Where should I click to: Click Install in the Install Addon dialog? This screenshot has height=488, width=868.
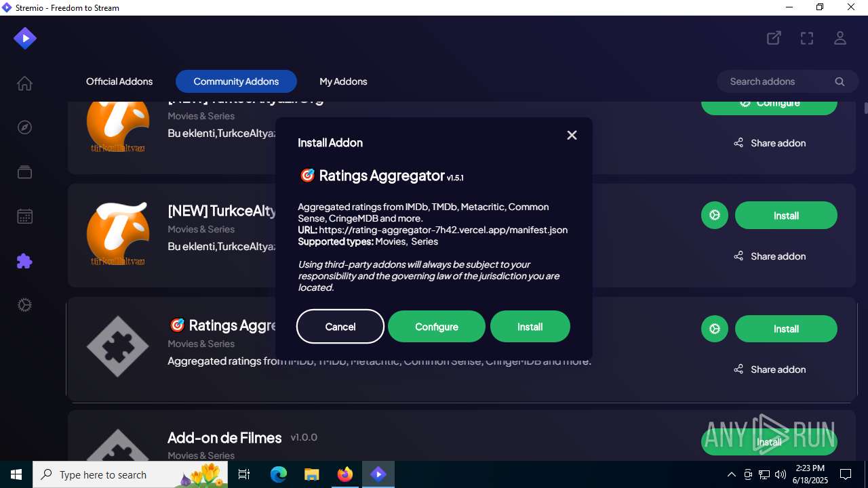[x=530, y=327]
